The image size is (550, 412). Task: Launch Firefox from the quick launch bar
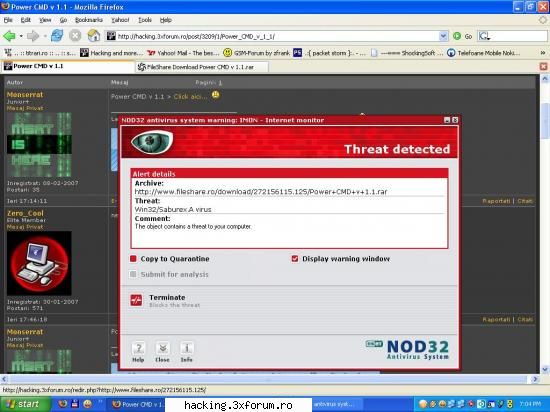[62, 404]
